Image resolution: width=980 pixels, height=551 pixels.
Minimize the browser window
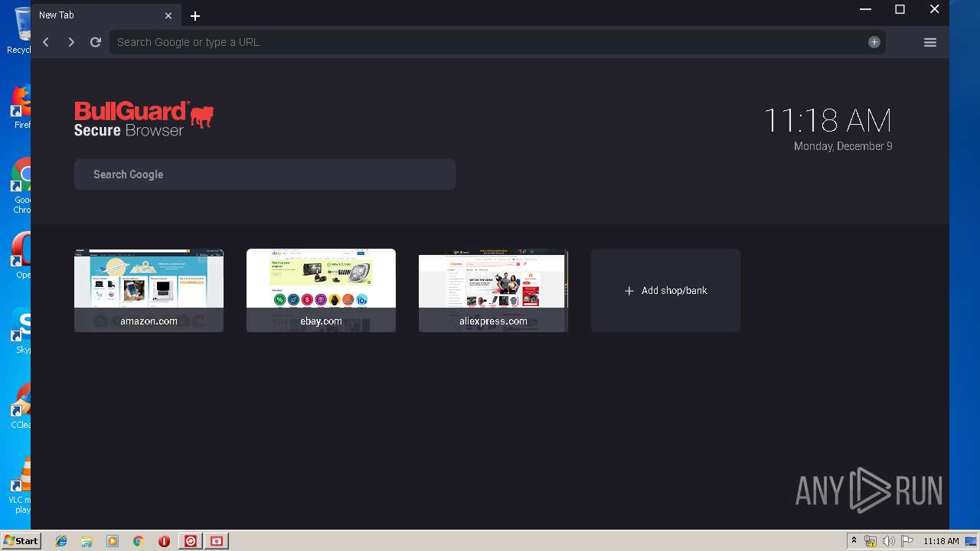tap(865, 9)
